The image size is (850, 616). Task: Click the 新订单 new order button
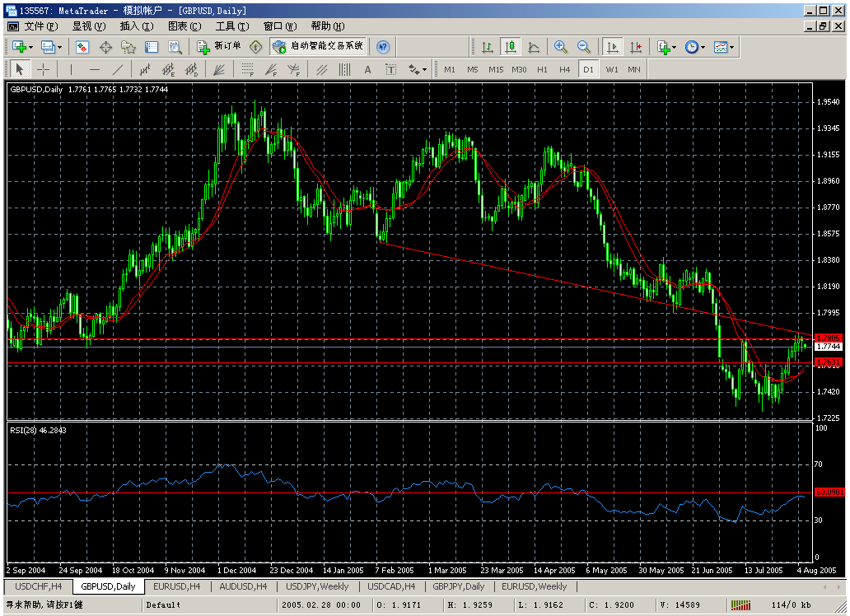click(219, 47)
